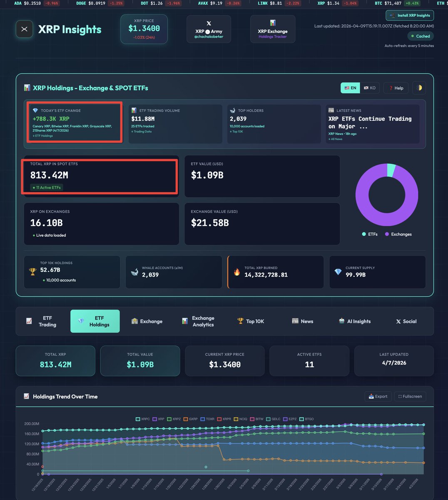The height and width of the screenshot is (500, 448).
Task: Switch language to KO
Action: pyautogui.click(x=370, y=88)
